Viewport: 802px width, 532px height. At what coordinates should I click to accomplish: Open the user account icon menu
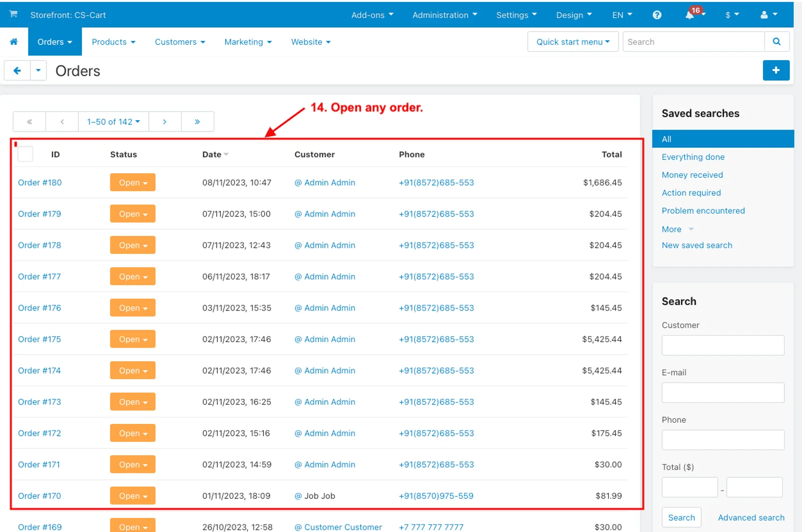[x=769, y=15]
